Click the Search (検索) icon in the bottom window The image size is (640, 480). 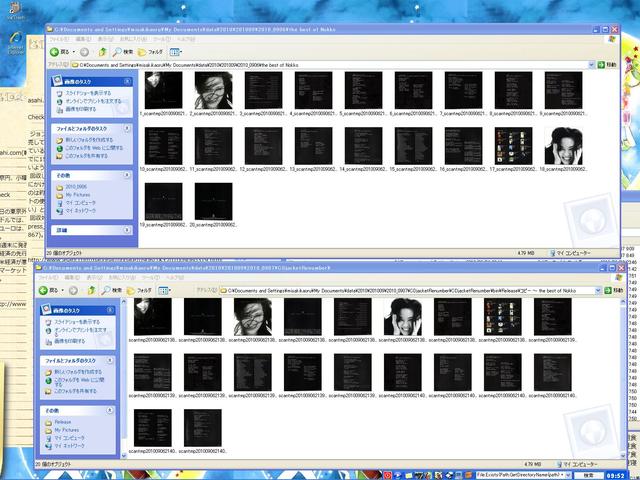tap(112, 290)
